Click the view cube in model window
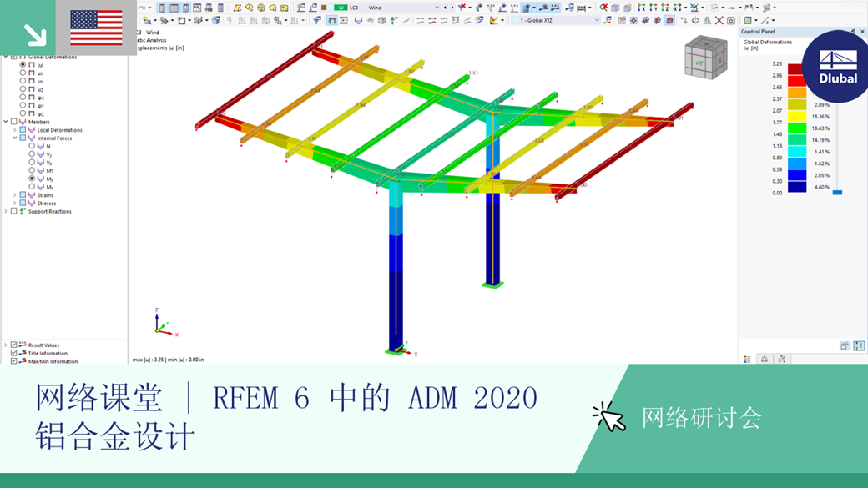Viewport: 868px width, 488px height. 706,57
